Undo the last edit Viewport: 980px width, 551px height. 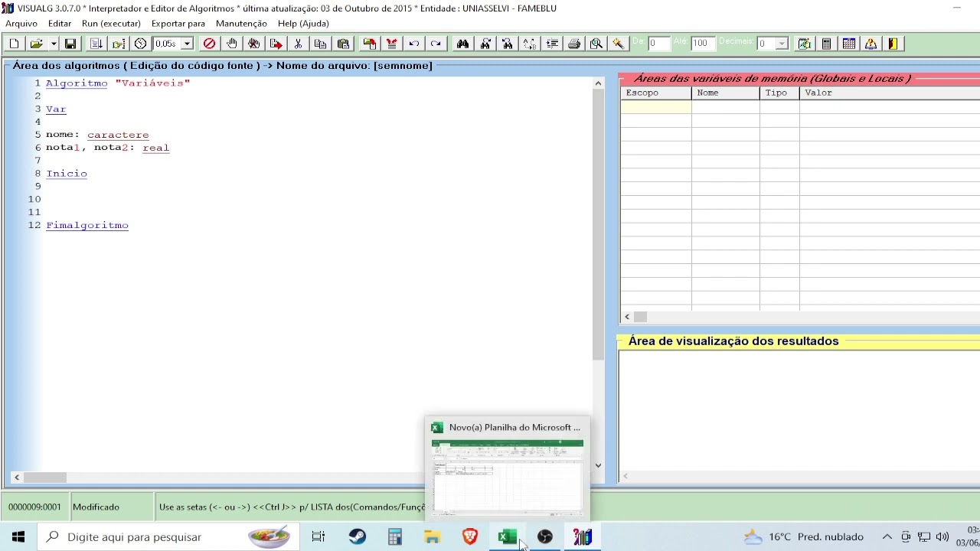pos(413,44)
